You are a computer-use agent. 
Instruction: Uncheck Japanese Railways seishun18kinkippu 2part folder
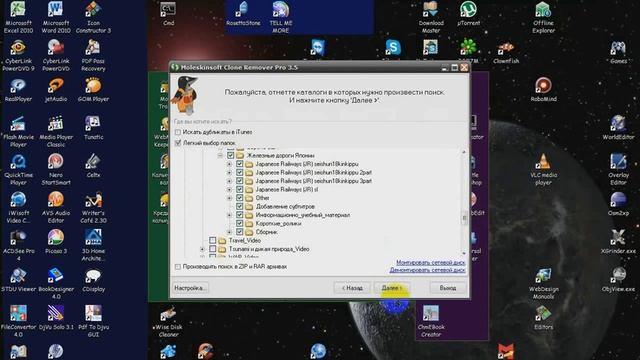point(240,172)
